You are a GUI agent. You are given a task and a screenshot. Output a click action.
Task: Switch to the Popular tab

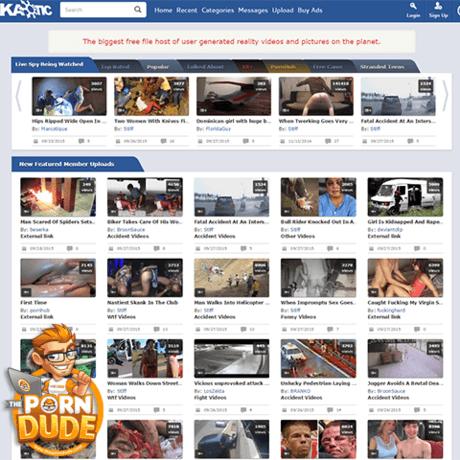pos(158,67)
